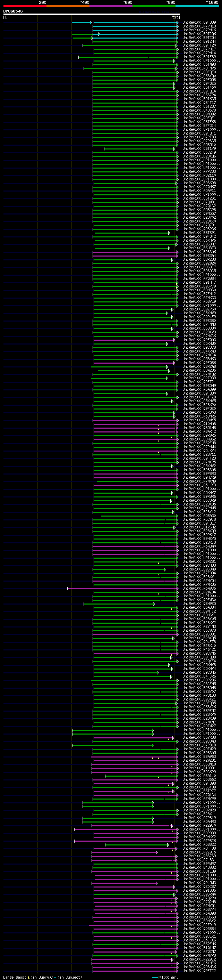
Task: Open hit UniRef100_Q9FQD9
Action: tap(199, 23)
